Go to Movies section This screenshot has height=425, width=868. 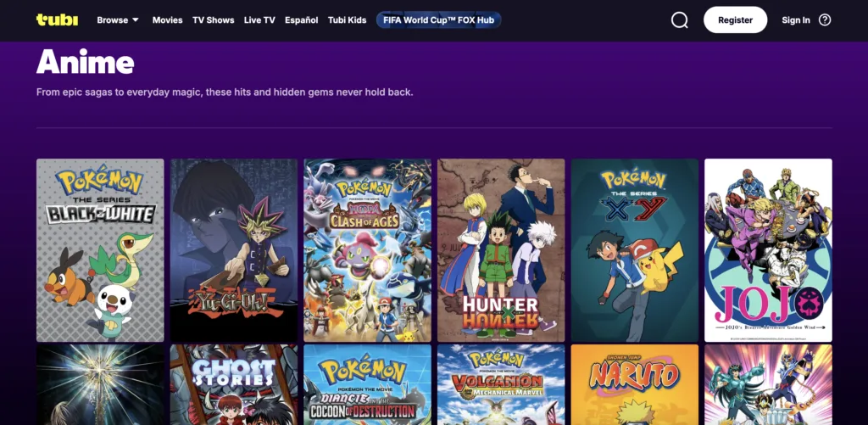pyautogui.click(x=167, y=20)
